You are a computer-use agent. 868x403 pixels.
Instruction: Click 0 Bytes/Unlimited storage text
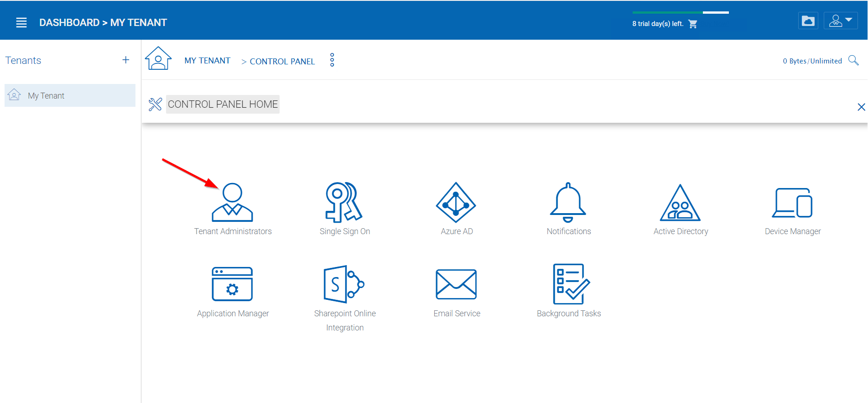pos(812,61)
